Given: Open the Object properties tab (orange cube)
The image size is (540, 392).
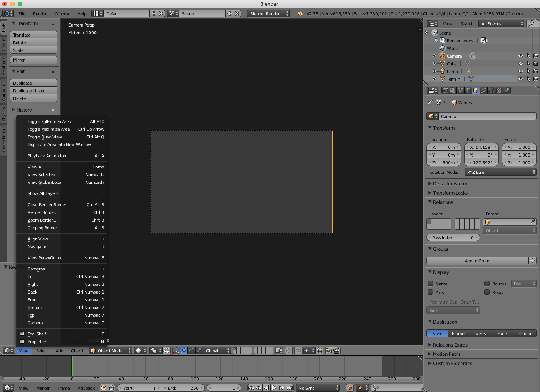Looking at the screenshot, I should pos(476,90).
